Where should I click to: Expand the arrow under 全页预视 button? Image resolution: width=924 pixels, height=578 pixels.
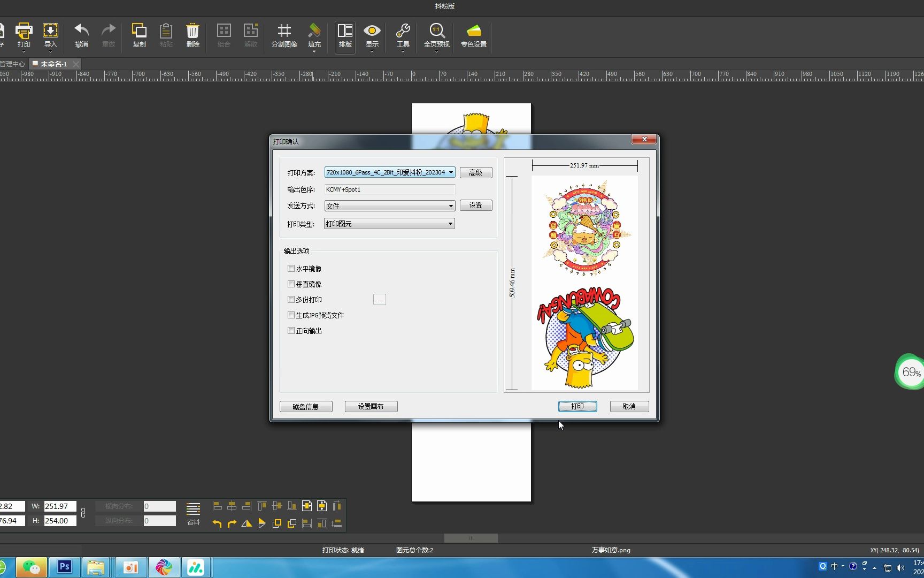click(x=437, y=51)
